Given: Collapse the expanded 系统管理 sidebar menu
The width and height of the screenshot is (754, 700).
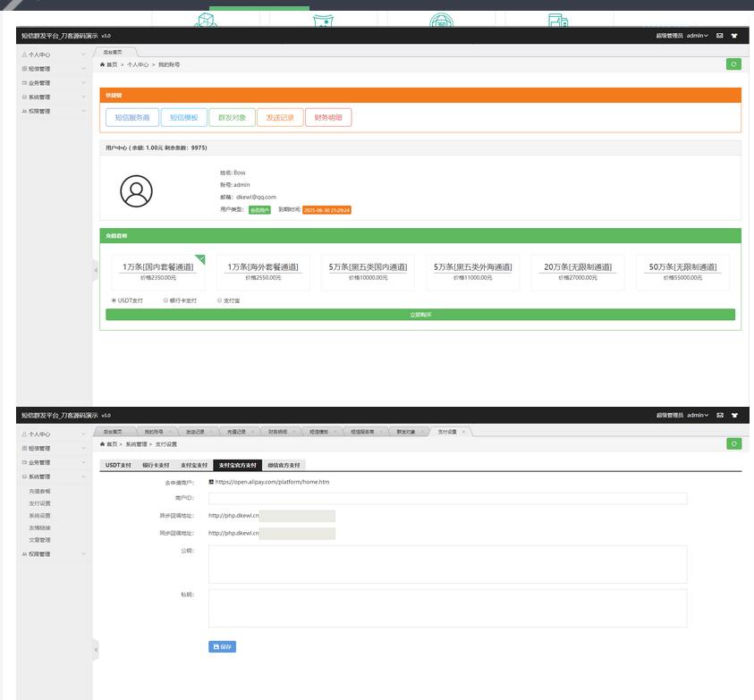Looking at the screenshot, I should point(54,477).
